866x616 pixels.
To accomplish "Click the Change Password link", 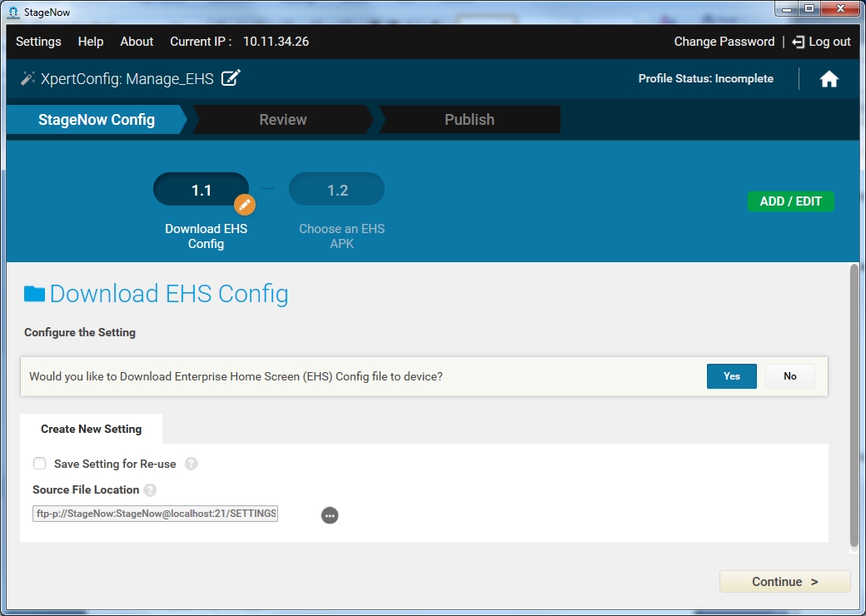I will pyautogui.click(x=724, y=42).
